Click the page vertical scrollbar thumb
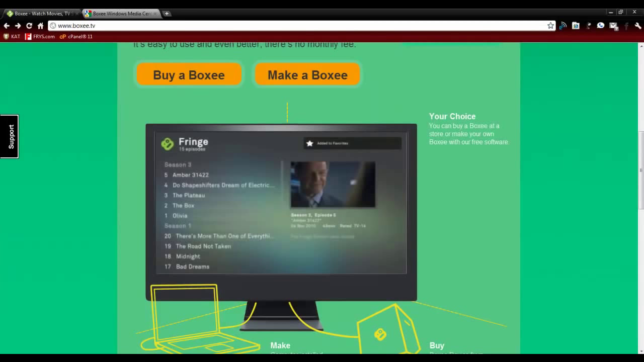644x362 pixels. [641, 171]
